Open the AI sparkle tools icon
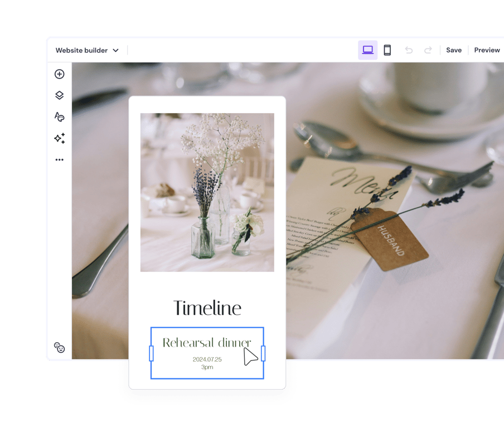The width and height of the screenshot is (504, 428). coord(60,138)
